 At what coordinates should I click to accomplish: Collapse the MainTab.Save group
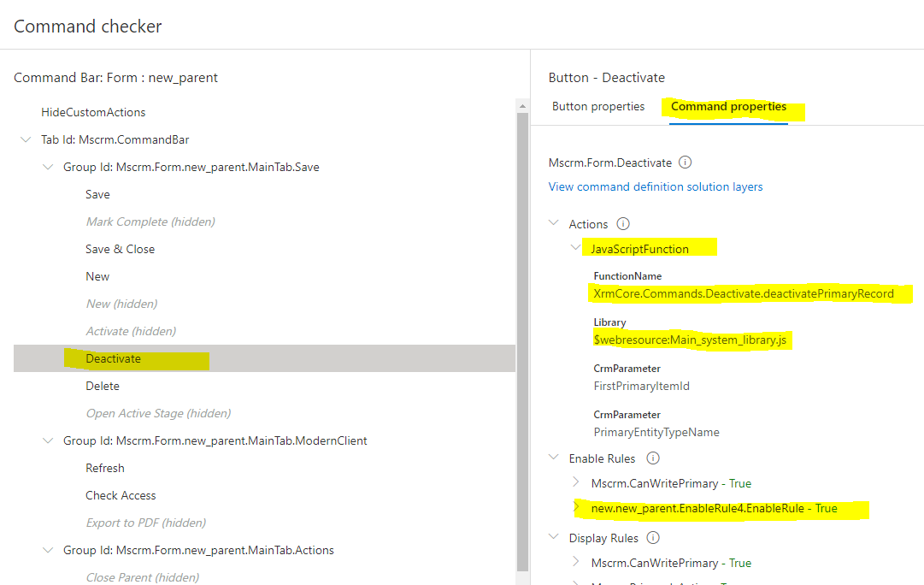point(48,167)
